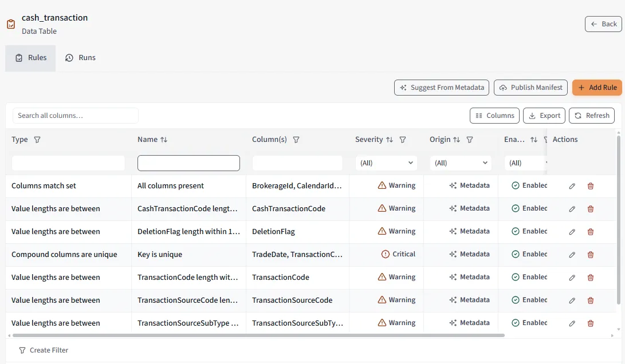Image resolution: width=625 pixels, height=364 pixels.
Task: Edit the All columns present rule
Action: tap(572, 186)
